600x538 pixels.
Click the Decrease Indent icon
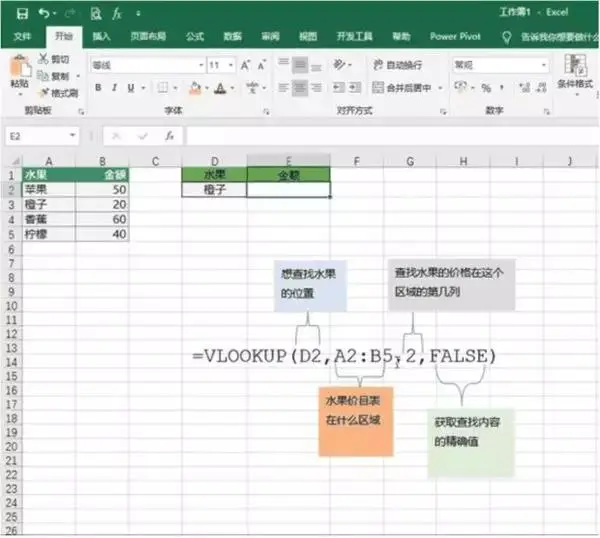point(339,88)
